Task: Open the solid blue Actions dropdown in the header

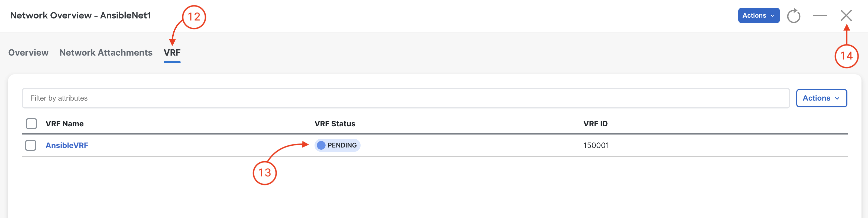Action: click(x=759, y=15)
